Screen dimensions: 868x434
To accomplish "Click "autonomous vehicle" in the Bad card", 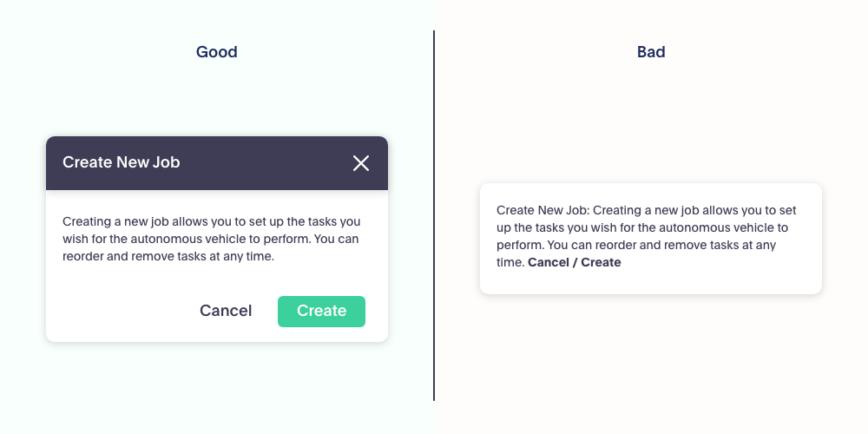I will [x=713, y=227].
